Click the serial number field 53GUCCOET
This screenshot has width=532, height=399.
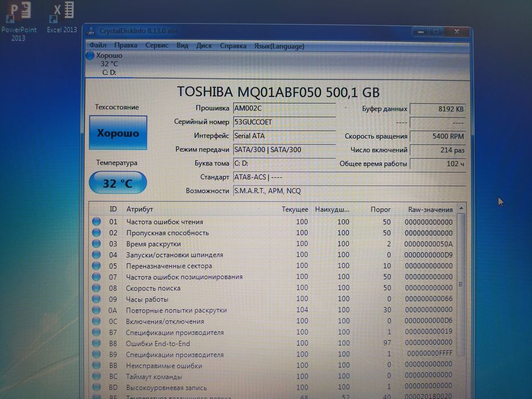285,122
